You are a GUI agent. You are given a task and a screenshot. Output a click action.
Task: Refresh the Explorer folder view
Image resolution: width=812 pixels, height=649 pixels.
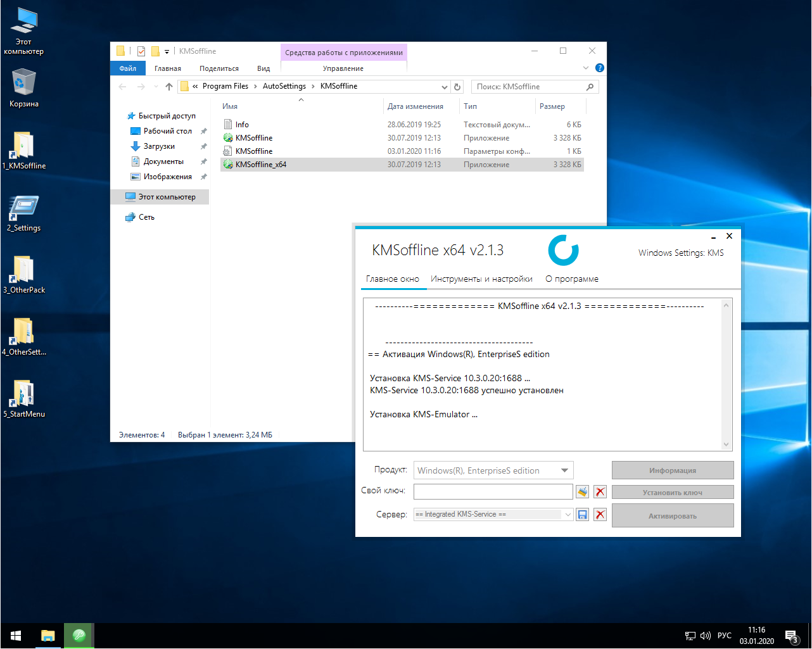(x=458, y=87)
